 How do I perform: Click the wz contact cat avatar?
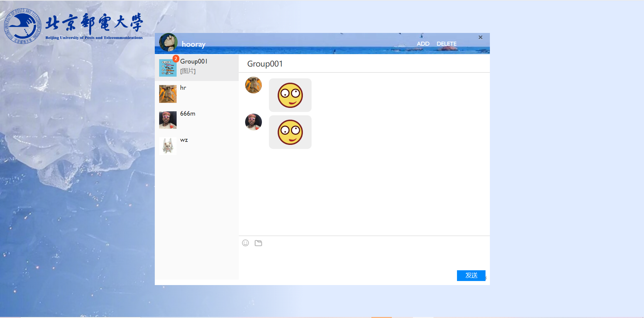click(168, 146)
